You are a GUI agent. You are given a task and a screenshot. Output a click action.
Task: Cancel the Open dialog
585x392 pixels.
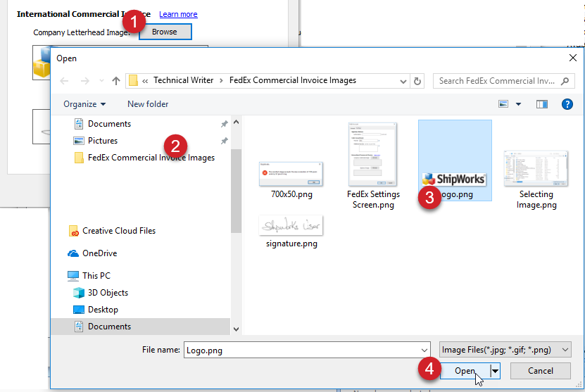coord(540,371)
